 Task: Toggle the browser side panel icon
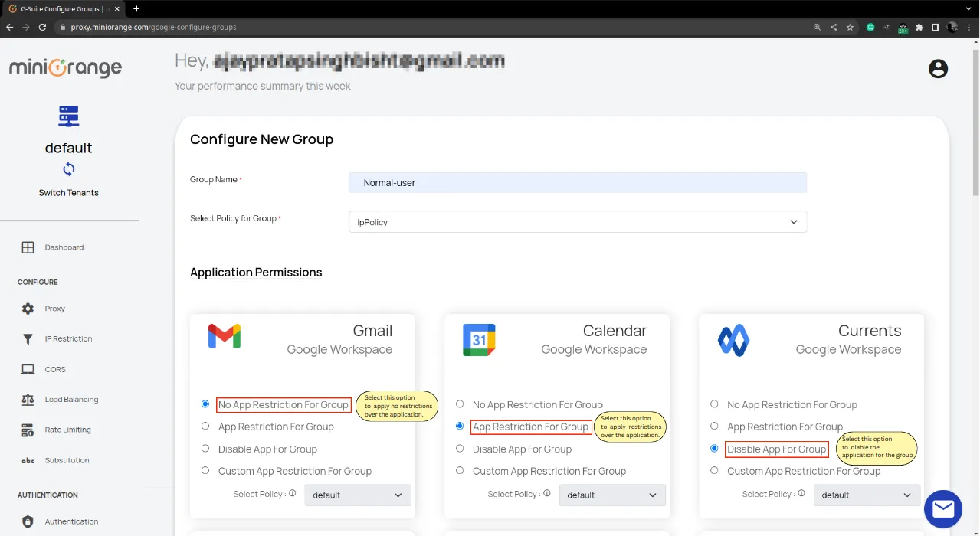click(x=936, y=27)
